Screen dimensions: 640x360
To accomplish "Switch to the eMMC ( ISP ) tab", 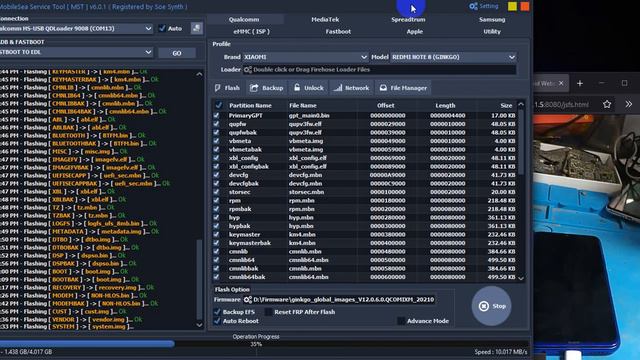I will pos(251,31).
